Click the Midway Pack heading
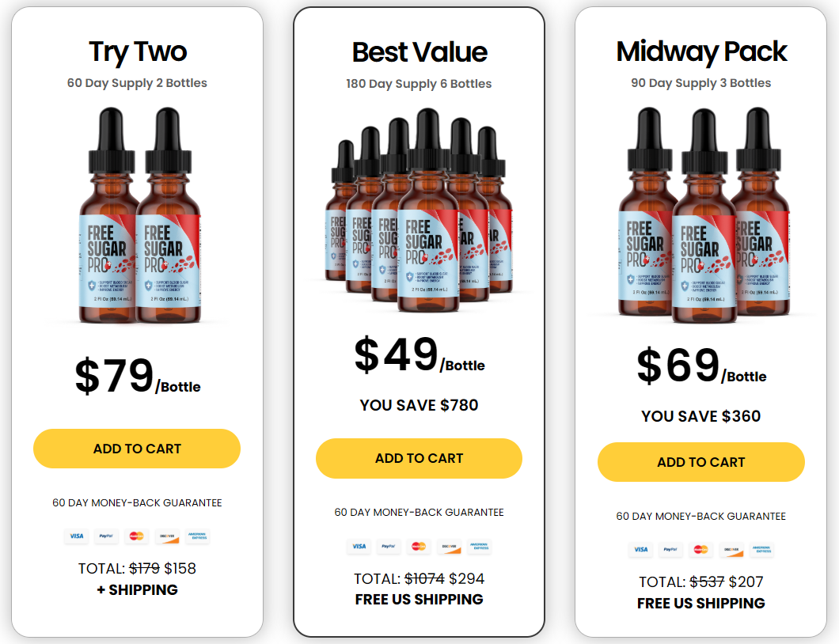This screenshot has width=839, height=644. point(701,52)
